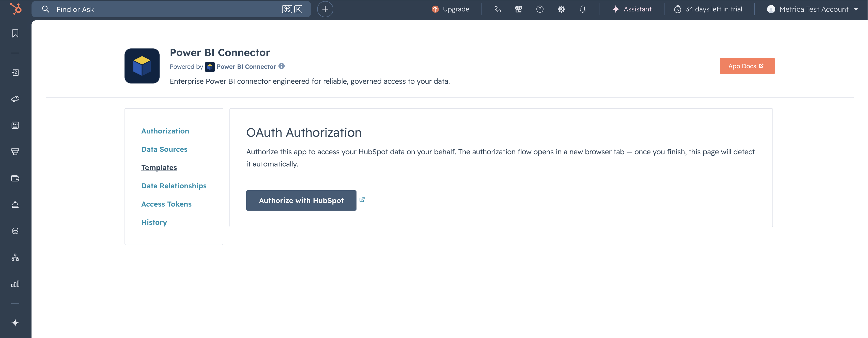Open the Notifications bell icon
868x338 pixels.
582,9
